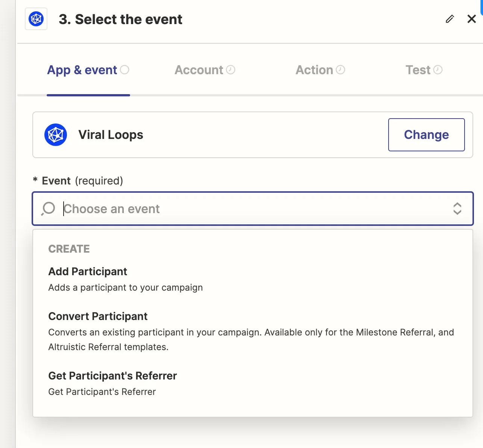The image size is (483, 448).
Task: Click the Choose an event search field
Action: coord(253,209)
